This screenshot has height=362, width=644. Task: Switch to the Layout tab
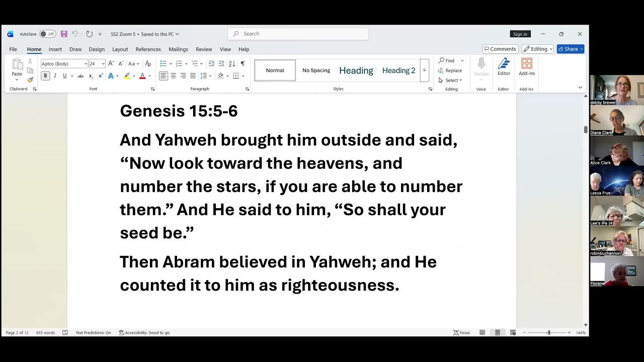pos(120,49)
